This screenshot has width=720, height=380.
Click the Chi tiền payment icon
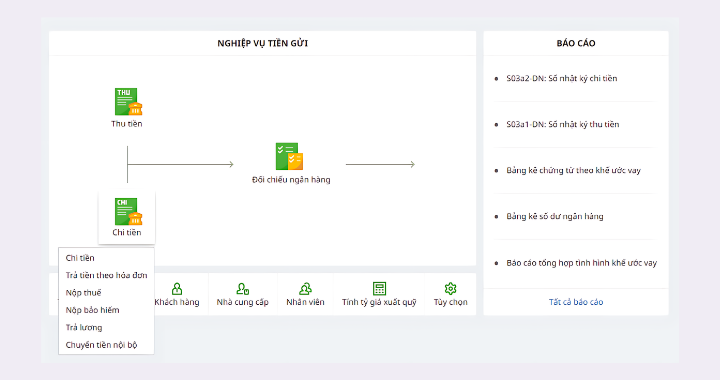128,211
